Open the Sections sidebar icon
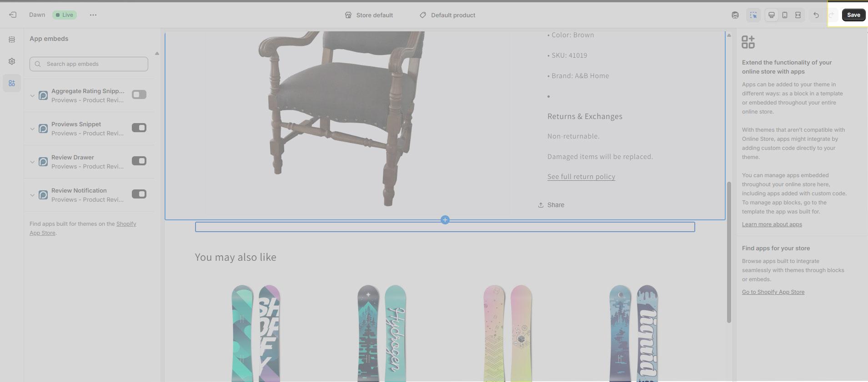 coord(12,40)
